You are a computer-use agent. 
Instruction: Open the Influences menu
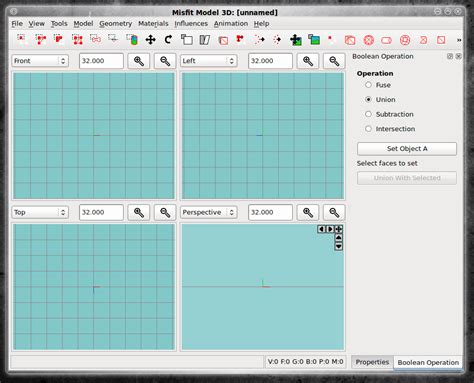click(x=191, y=24)
